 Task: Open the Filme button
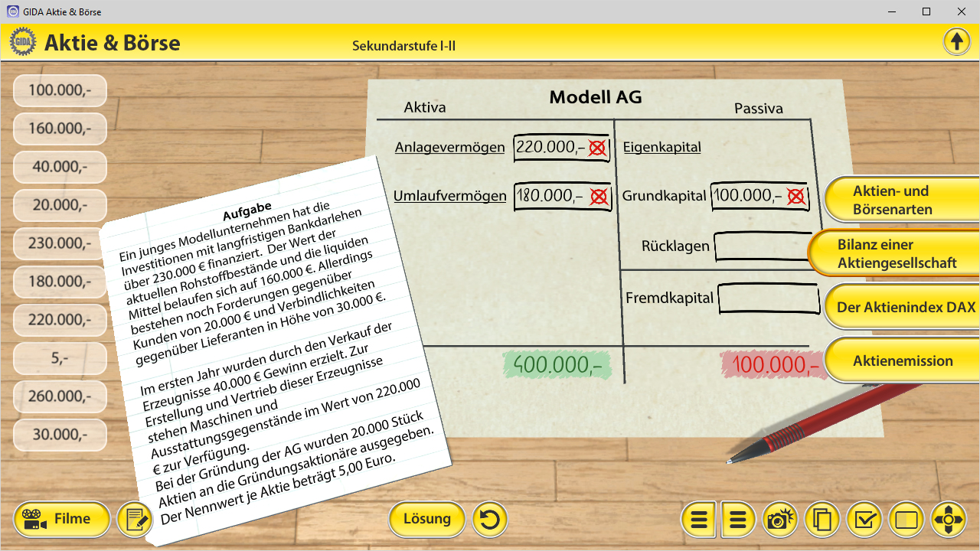click(x=61, y=520)
